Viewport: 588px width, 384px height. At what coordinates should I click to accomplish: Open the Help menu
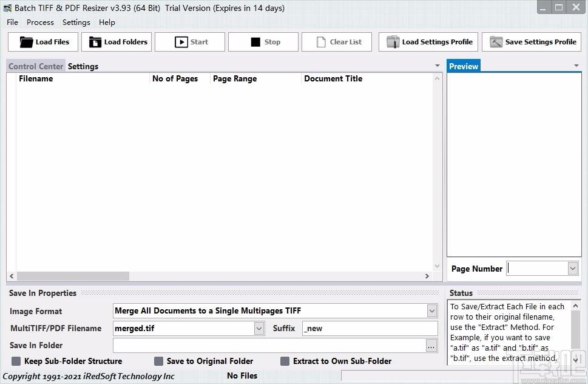tap(107, 22)
